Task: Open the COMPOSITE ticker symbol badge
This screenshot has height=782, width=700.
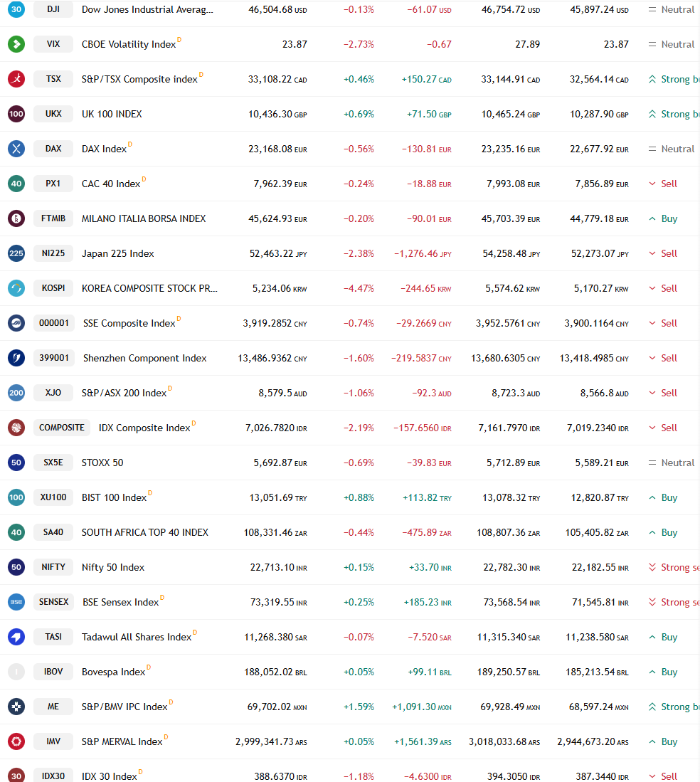Action: [x=62, y=428]
